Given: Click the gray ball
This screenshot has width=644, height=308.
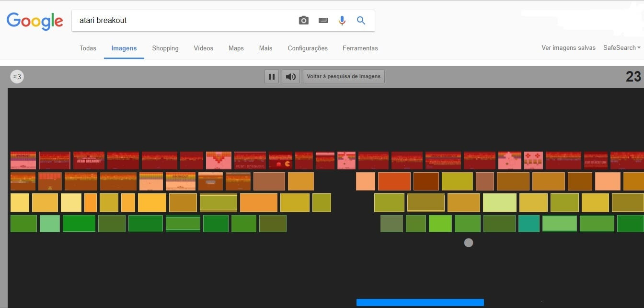Looking at the screenshot, I should click(x=469, y=243).
